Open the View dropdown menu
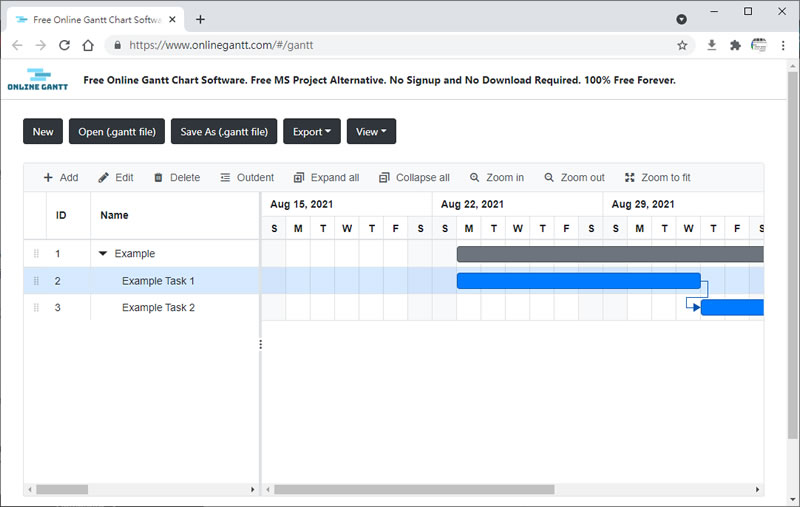Screen dimensions: 800x507 [x=371, y=132]
